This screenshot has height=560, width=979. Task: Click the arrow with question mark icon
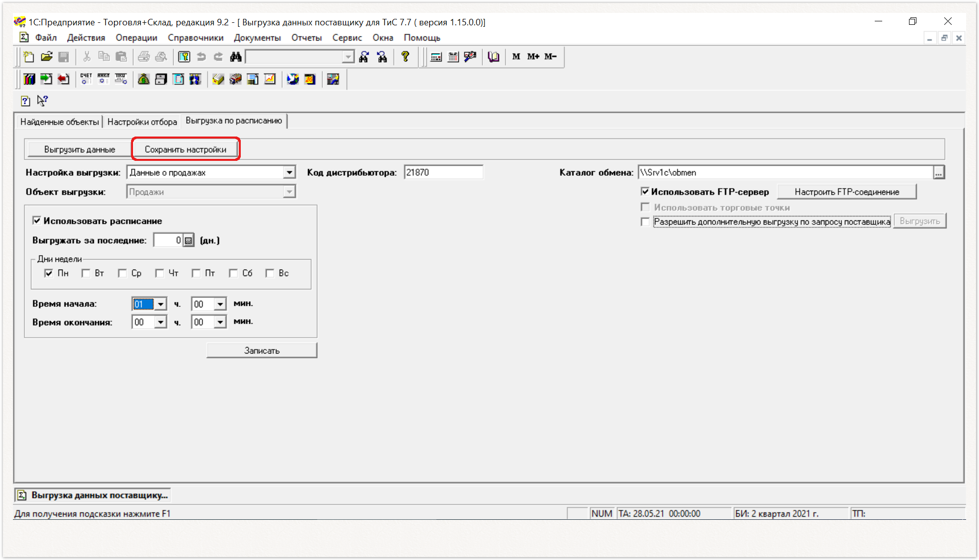[43, 101]
